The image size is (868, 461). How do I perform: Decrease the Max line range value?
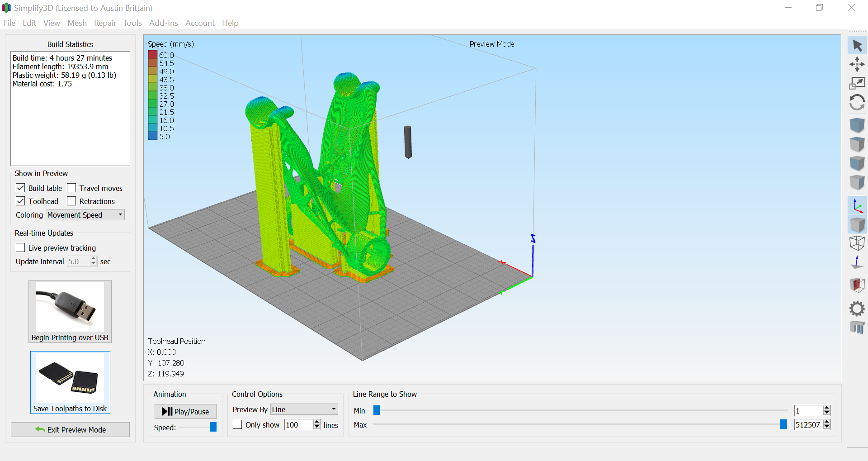coord(827,427)
